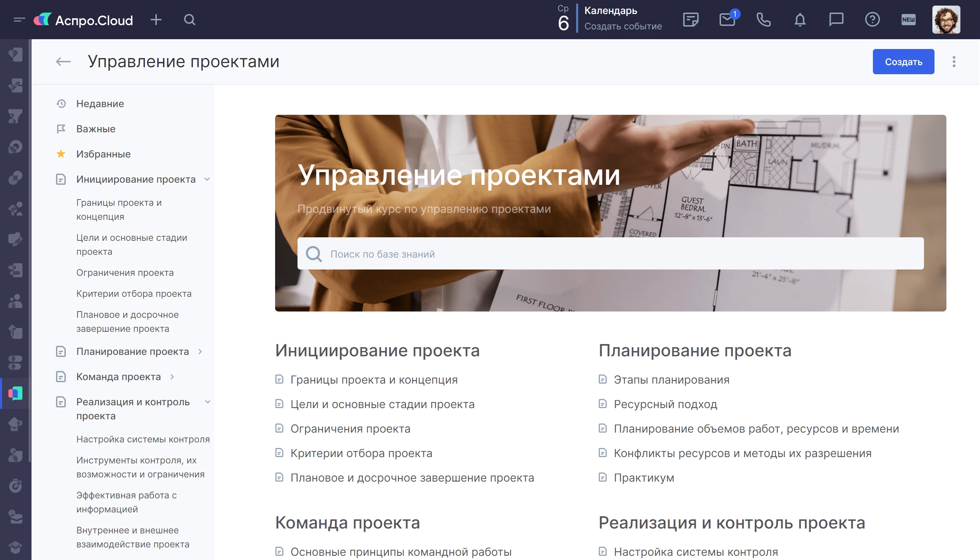Image resolution: width=980 pixels, height=560 pixels.
Task: Click the plus icon next to logo
Action: pyautogui.click(x=156, y=20)
